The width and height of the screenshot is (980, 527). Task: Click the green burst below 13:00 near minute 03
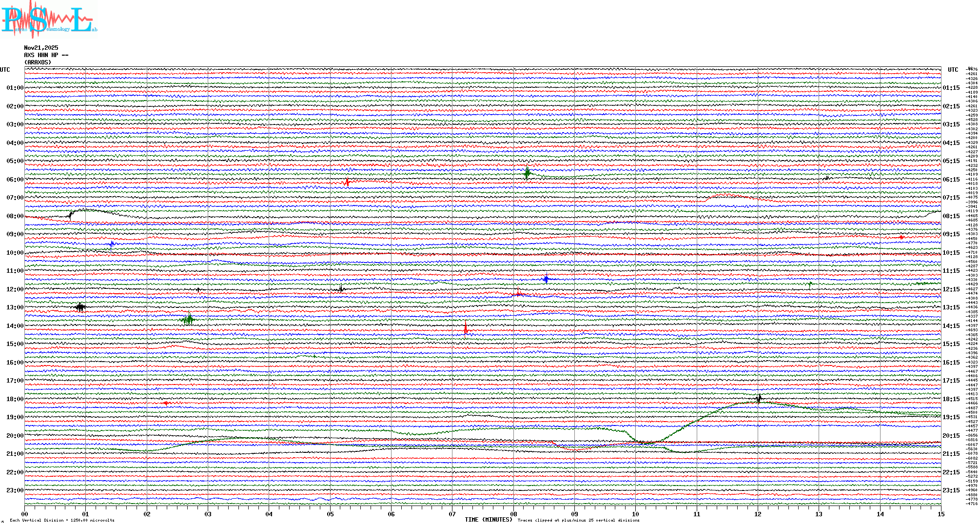click(x=188, y=320)
